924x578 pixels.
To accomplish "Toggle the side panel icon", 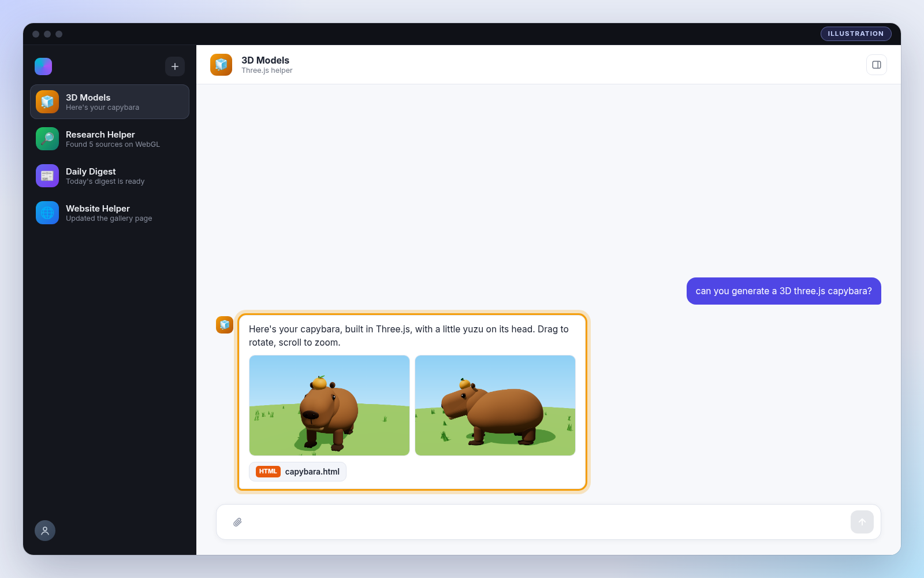I will [877, 65].
